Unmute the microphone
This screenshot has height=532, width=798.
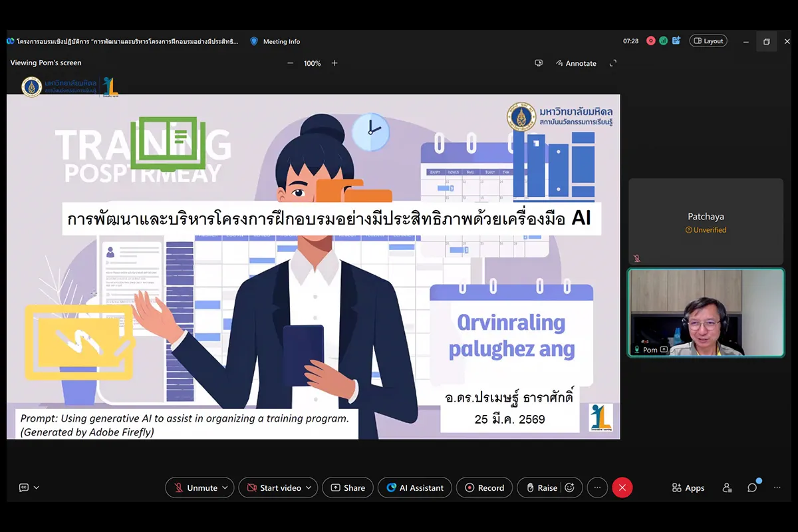[195, 487]
